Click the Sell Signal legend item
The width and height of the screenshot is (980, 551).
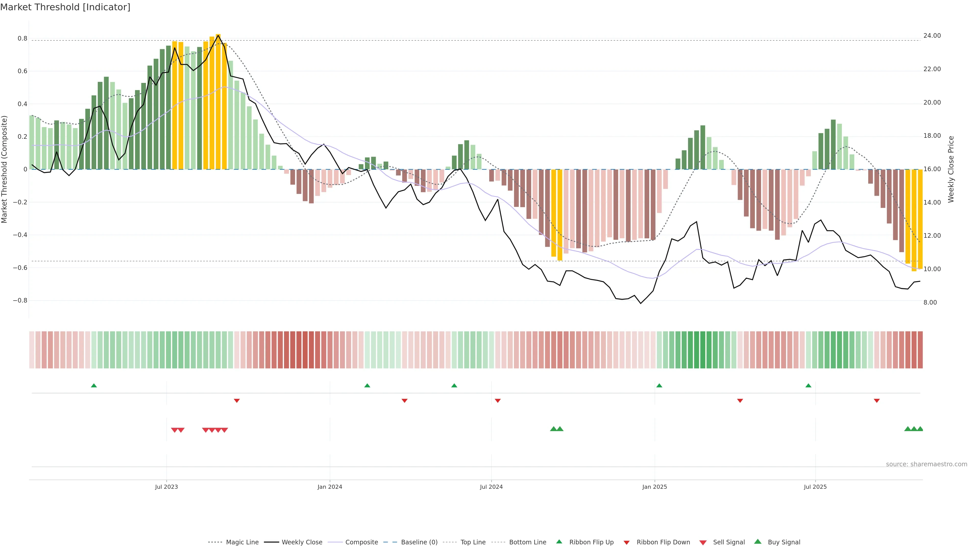729,542
